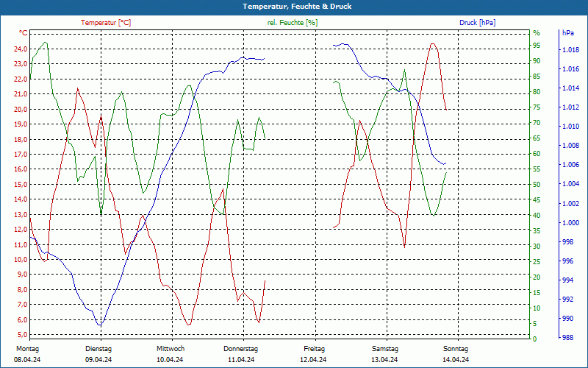Click the date label 12.04.24
The image size is (588, 368).
click(x=313, y=360)
